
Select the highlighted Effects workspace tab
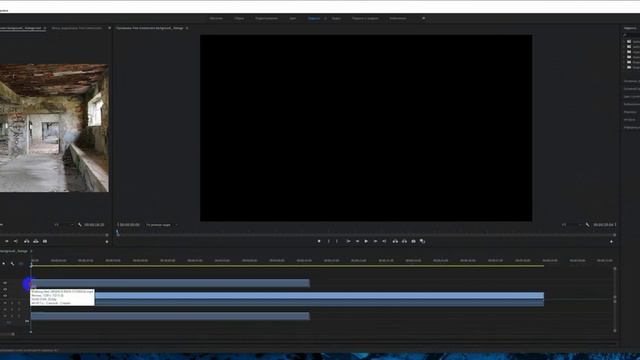(x=313, y=18)
